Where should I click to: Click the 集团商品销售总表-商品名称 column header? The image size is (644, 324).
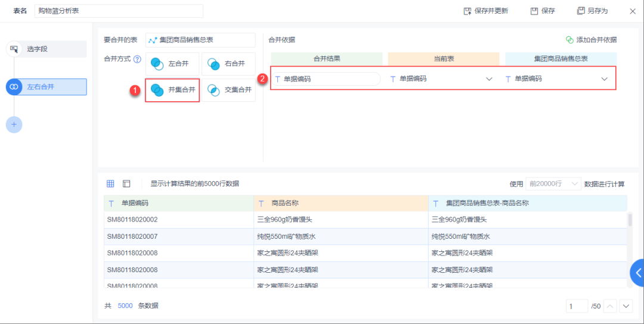pyautogui.click(x=528, y=203)
